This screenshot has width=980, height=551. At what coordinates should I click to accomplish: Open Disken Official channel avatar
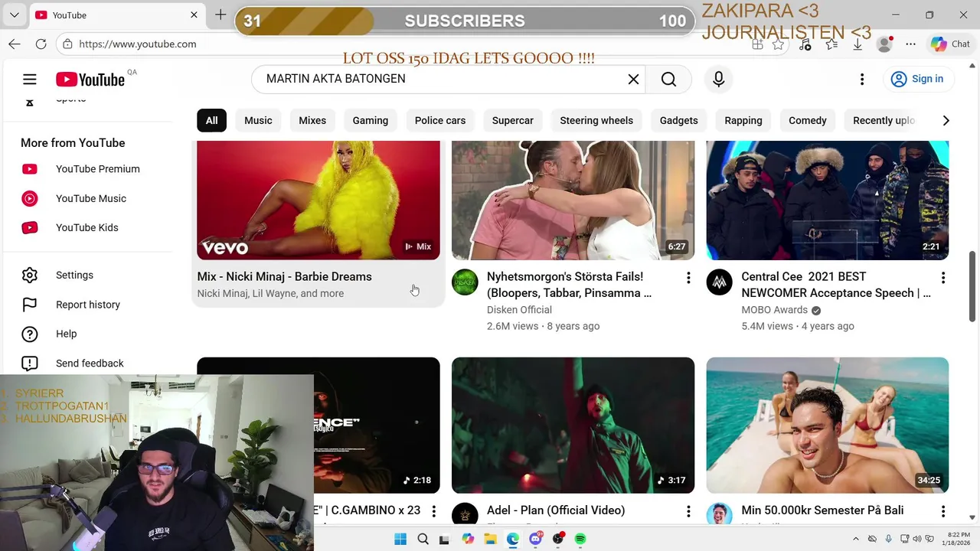point(465,282)
